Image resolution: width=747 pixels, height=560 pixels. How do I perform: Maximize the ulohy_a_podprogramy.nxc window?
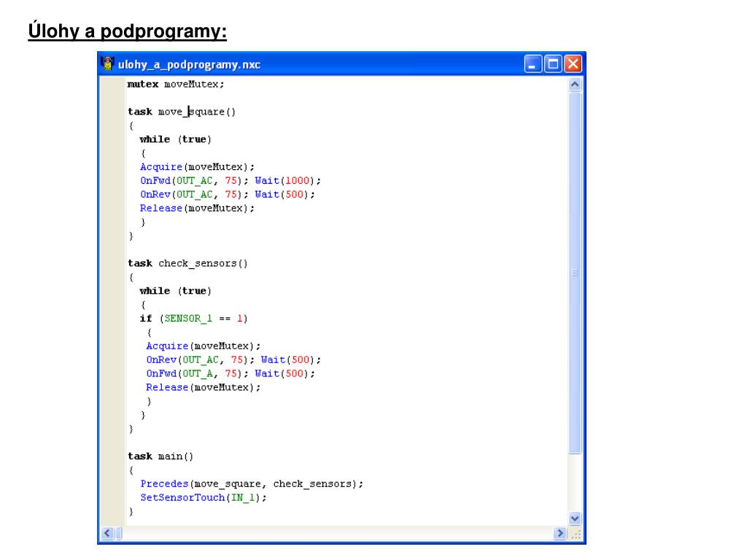(553, 64)
